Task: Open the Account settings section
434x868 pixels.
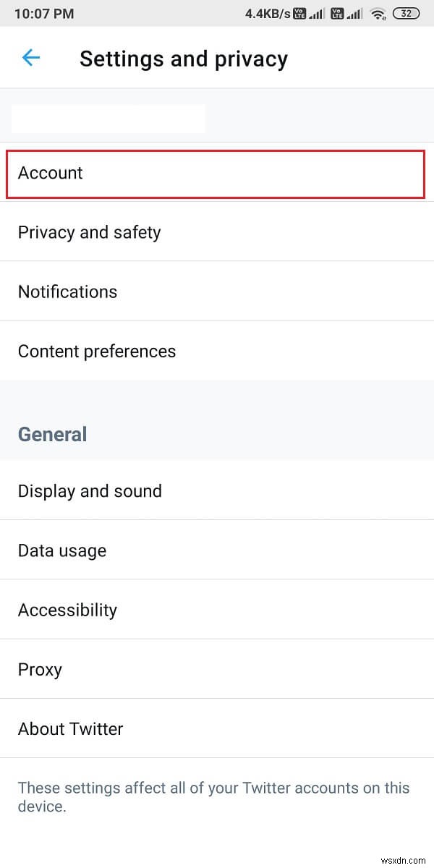Action: pyautogui.click(x=215, y=174)
